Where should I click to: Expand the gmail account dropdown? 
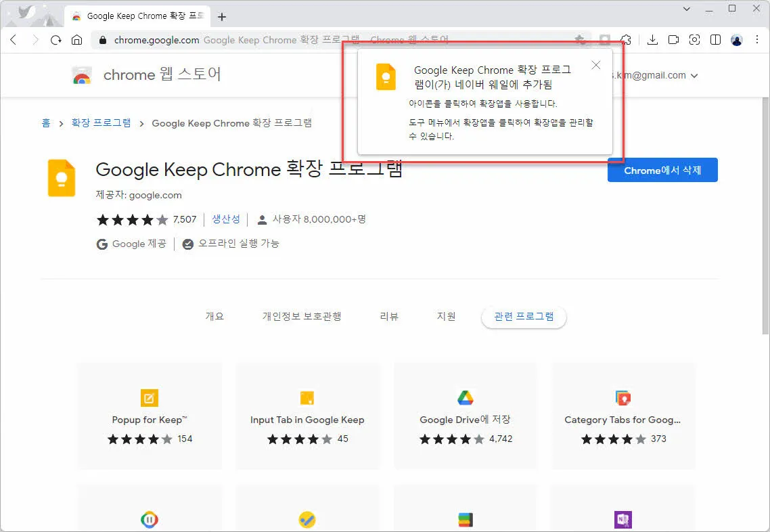click(694, 76)
